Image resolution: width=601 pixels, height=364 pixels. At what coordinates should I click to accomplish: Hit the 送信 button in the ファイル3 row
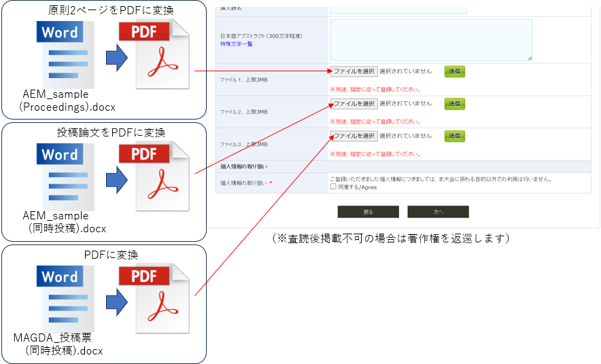pos(455,136)
